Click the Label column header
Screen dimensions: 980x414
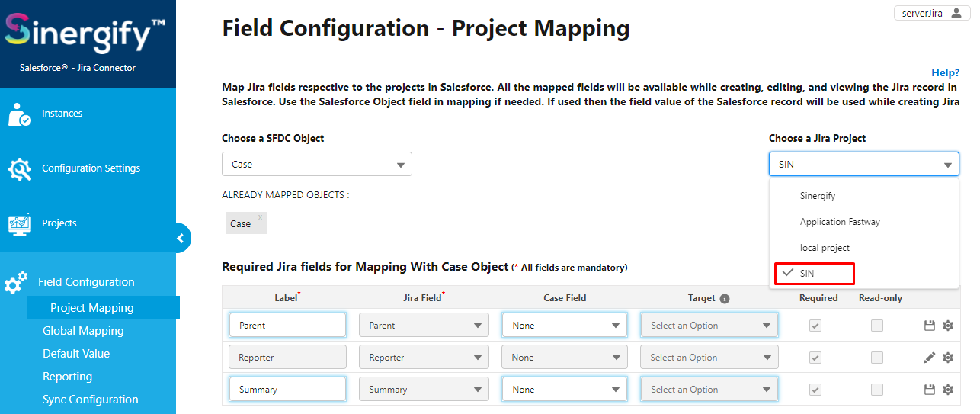[x=287, y=298]
